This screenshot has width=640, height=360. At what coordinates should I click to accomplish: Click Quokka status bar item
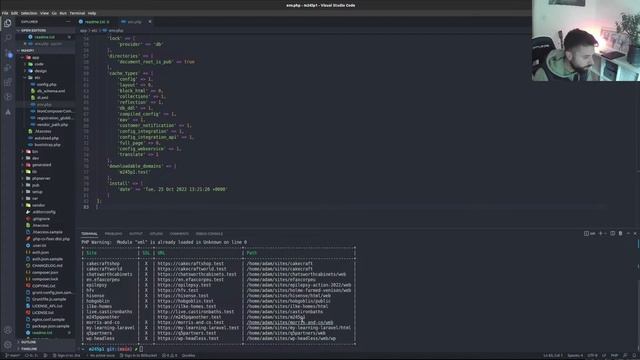(x=188, y=356)
